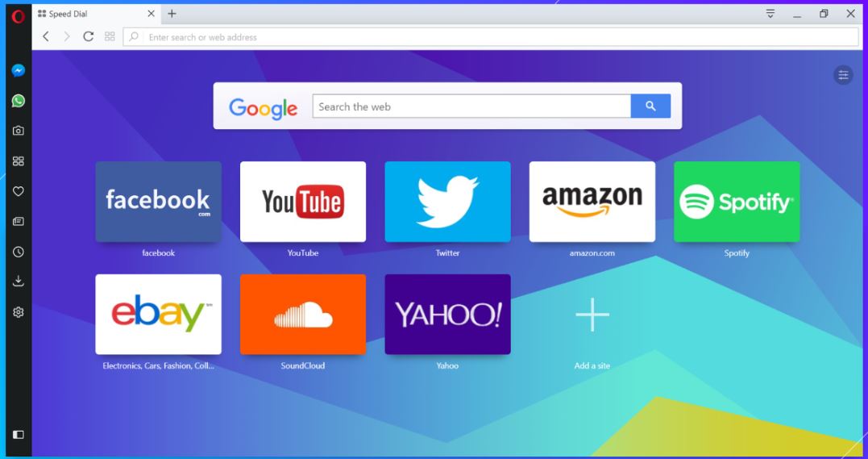Click the 'amazon.com' label text
868x459 pixels.
pos(592,252)
